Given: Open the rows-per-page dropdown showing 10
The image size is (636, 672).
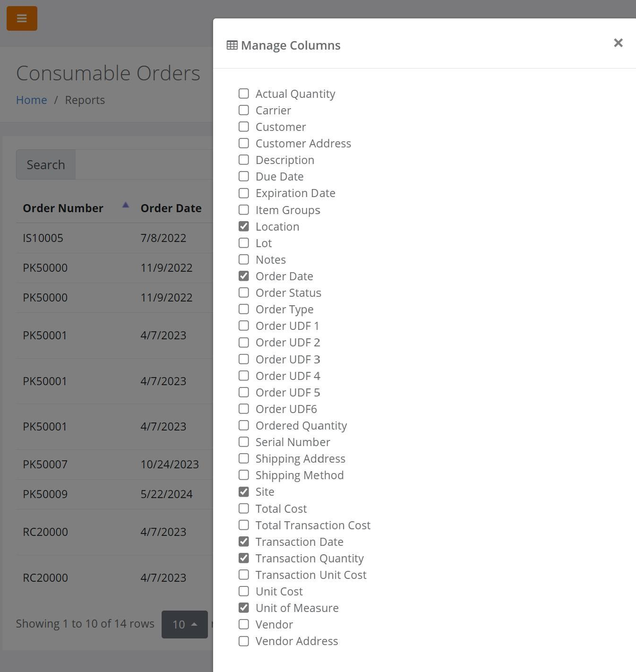Looking at the screenshot, I should [185, 624].
